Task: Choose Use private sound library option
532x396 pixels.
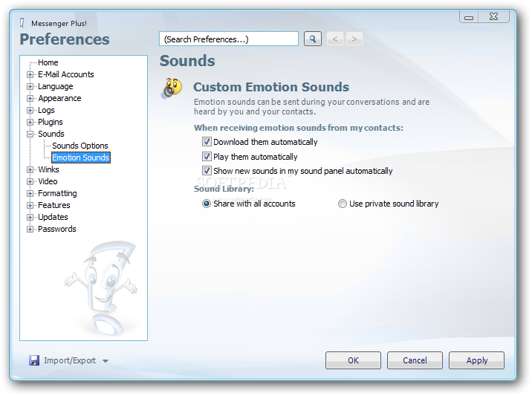Action: click(x=343, y=204)
